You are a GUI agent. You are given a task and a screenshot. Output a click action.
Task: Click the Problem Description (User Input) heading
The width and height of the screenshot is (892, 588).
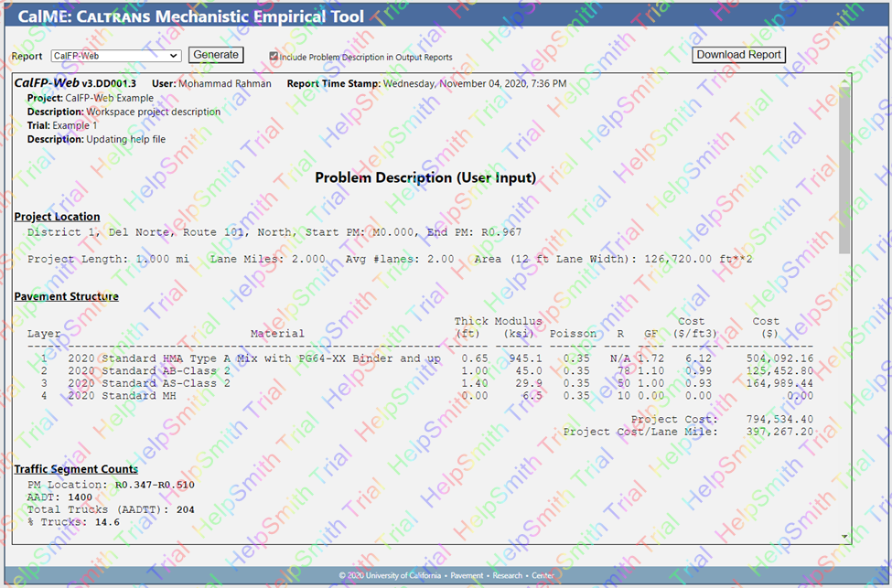click(x=425, y=178)
